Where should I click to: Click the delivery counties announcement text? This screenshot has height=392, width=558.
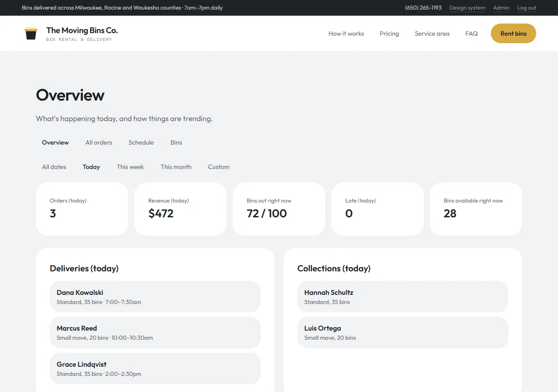pyautogui.click(x=122, y=8)
